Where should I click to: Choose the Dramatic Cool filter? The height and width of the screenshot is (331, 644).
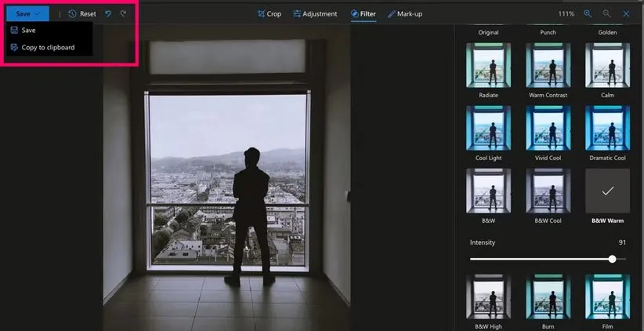point(607,127)
